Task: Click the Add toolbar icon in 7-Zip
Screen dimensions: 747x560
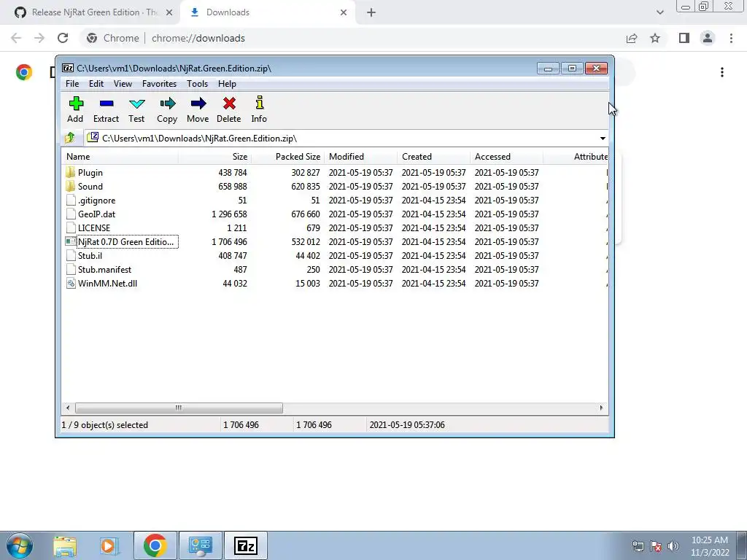Action: pyautogui.click(x=75, y=109)
